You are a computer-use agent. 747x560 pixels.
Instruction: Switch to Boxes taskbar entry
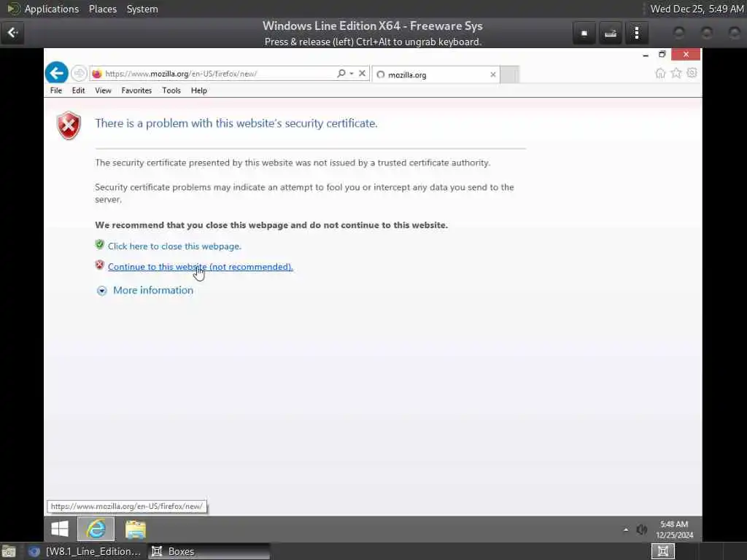[209, 551]
